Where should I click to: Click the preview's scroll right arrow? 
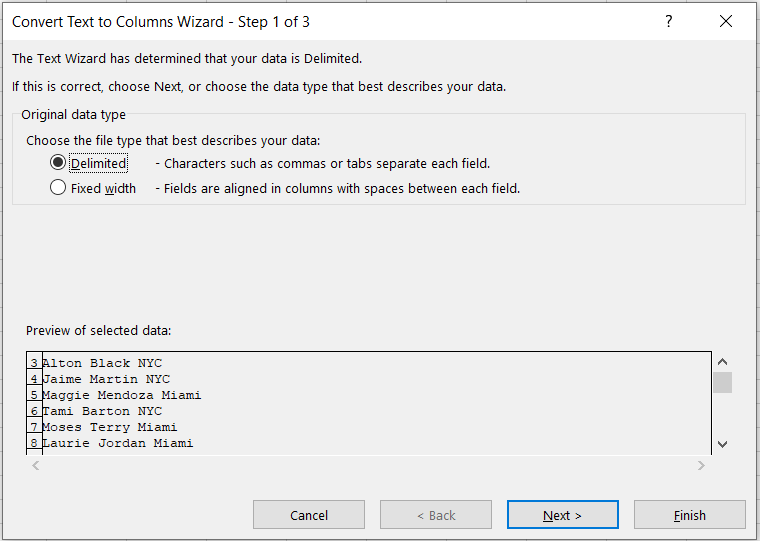point(700,465)
